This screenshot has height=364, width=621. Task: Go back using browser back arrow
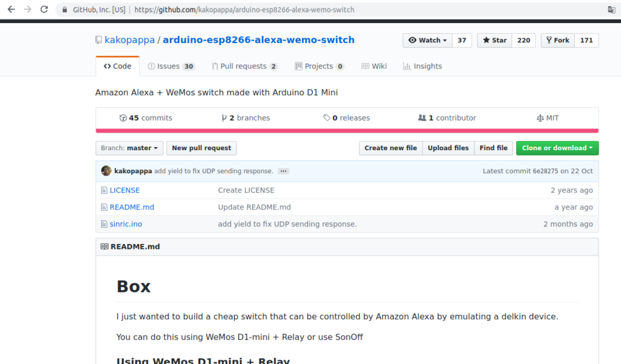point(11,10)
